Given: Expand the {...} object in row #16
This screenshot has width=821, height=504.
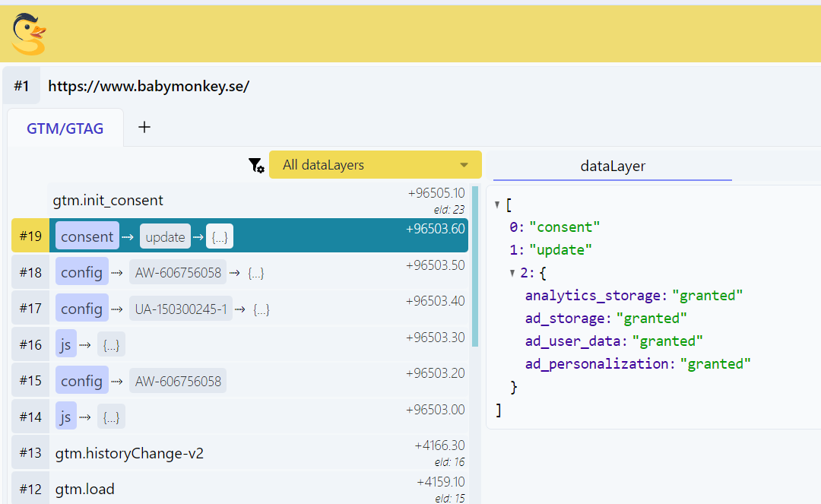Looking at the screenshot, I should [x=111, y=345].
